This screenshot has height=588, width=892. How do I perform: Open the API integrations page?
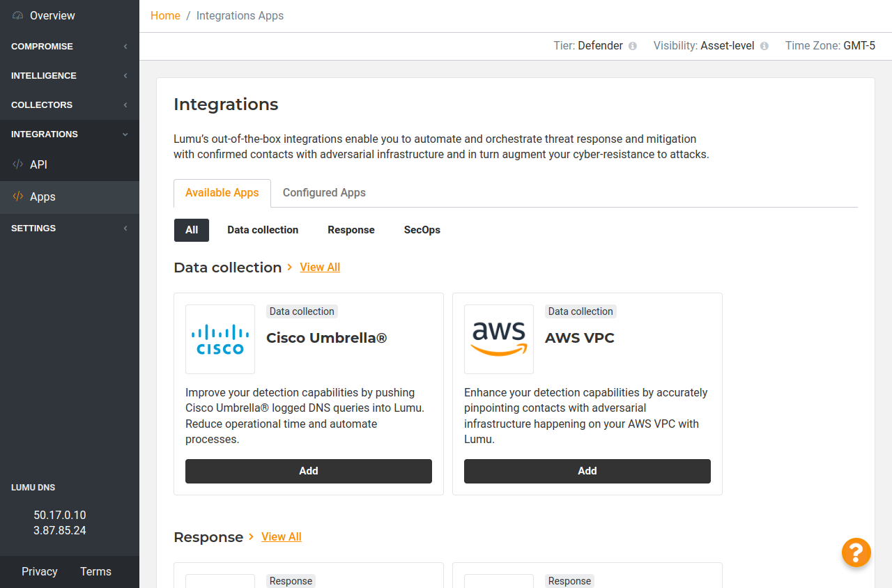38,164
